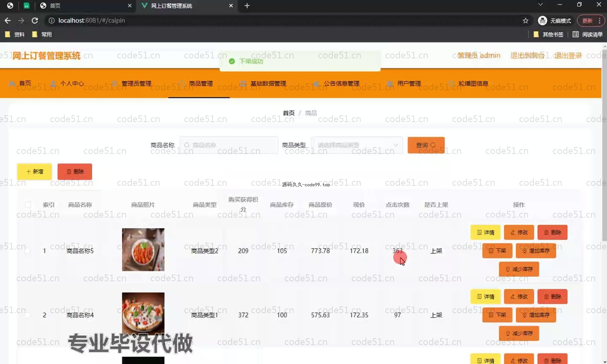Click the yellow 新增 button

(x=34, y=172)
